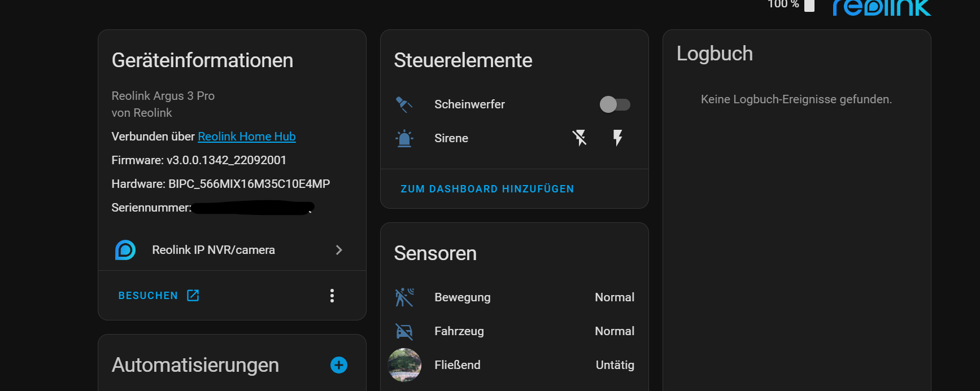
Task: Select the Bewegung sensor row
Action: (x=515, y=297)
